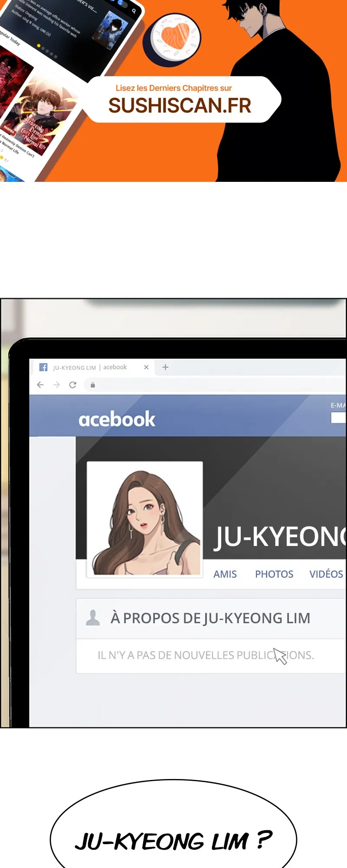Open the VIDÉOS profile tab
Image resolution: width=347 pixels, height=868 pixels.
coord(326,574)
